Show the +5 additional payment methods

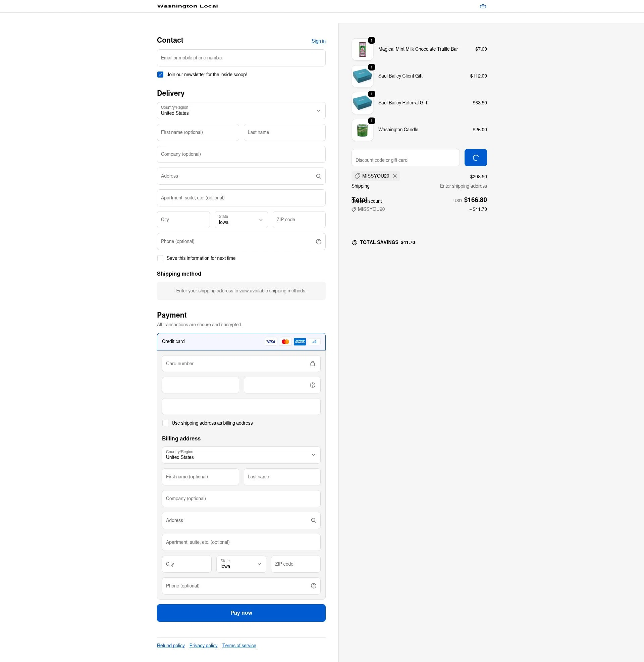point(314,341)
